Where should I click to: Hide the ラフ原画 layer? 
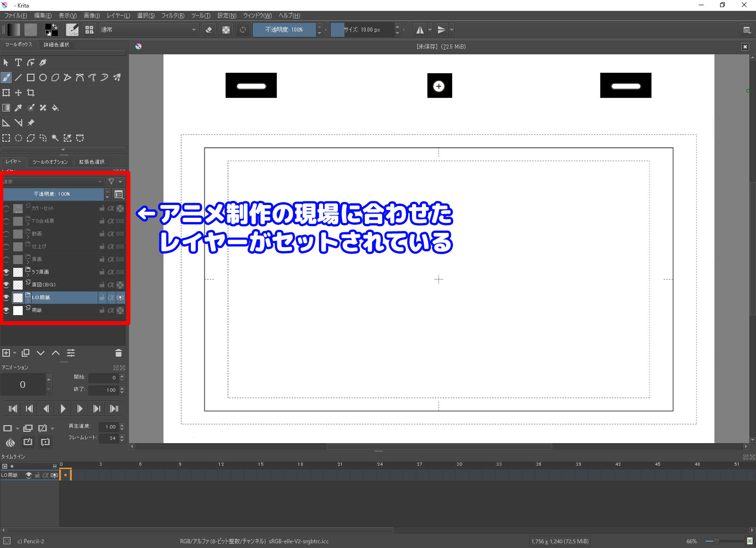[x=7, y=272]
